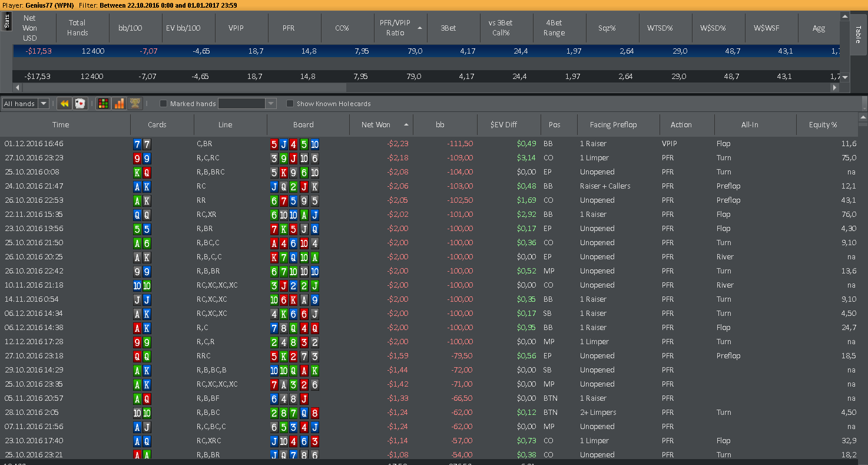Image resolution: width=868 pixels, height=465 pixels.
Task: Click 2+ Limpers facing preflop cell
Action: pyautogui.click(x=598, y=413)
